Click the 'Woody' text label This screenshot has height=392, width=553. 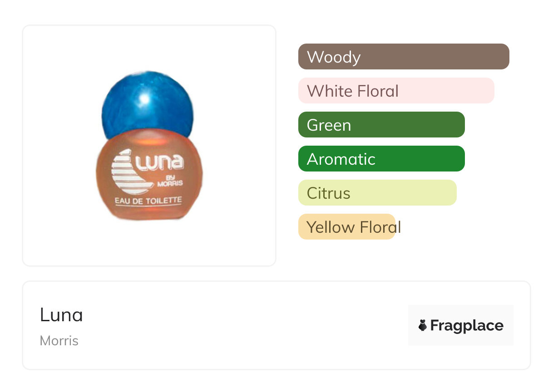tap(334, 57)
